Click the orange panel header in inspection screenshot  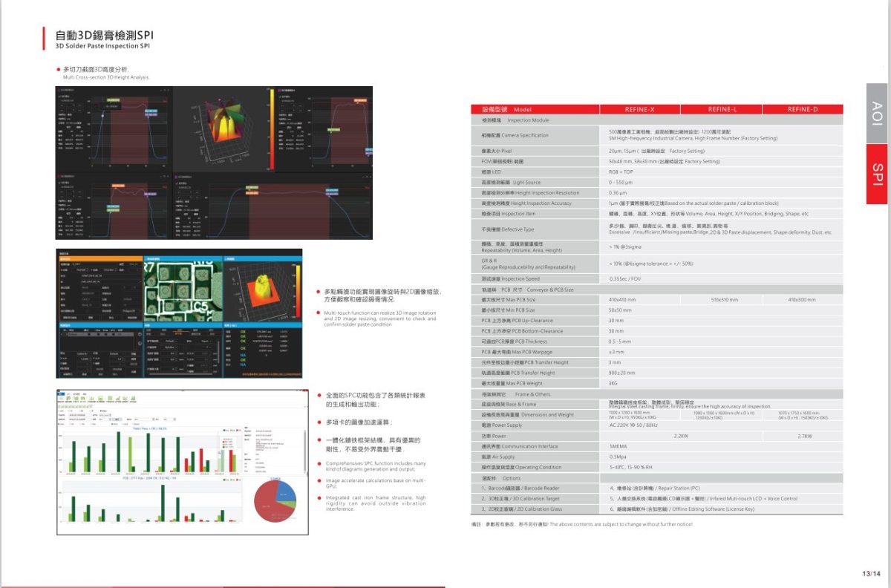[98, 257]
